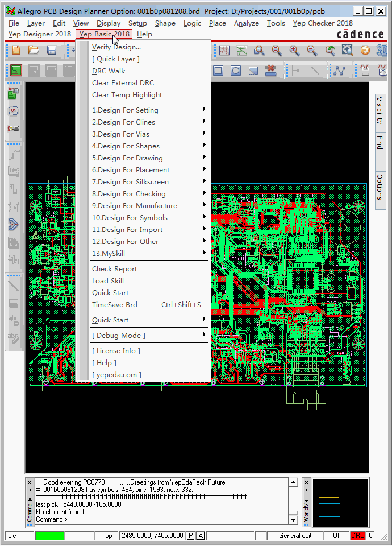Click the Zoom Out magnifier icon
Screen dimensions: 392x546
[x=312, y=51]
